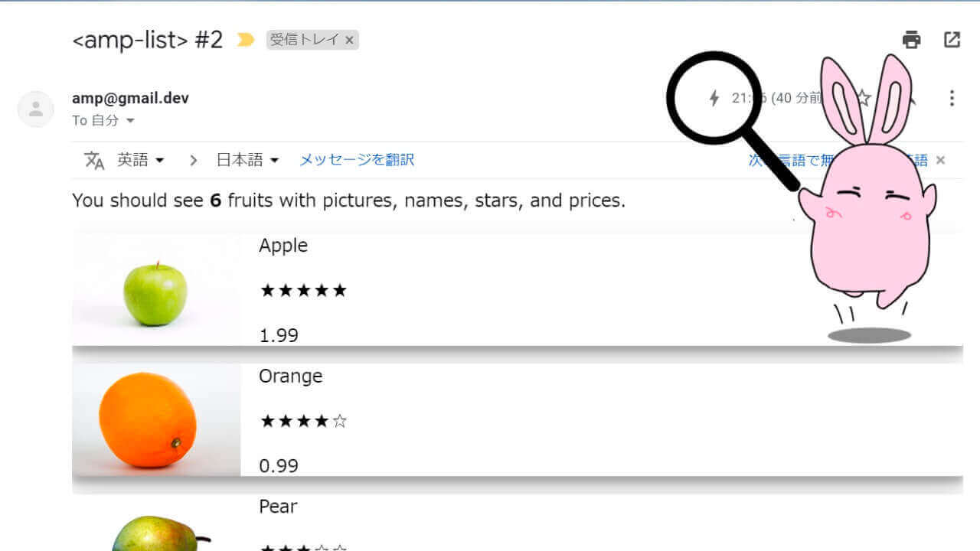Click the メッセージを翻訳 link
The width and height of the screenshot is (980, 551).
click(356, 160)
